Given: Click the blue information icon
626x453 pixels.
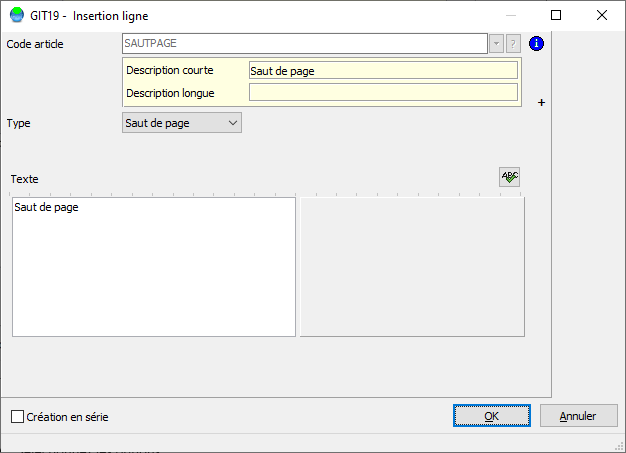Looking at the screenshot, I should pyautogui.click(x=536, y=44).
